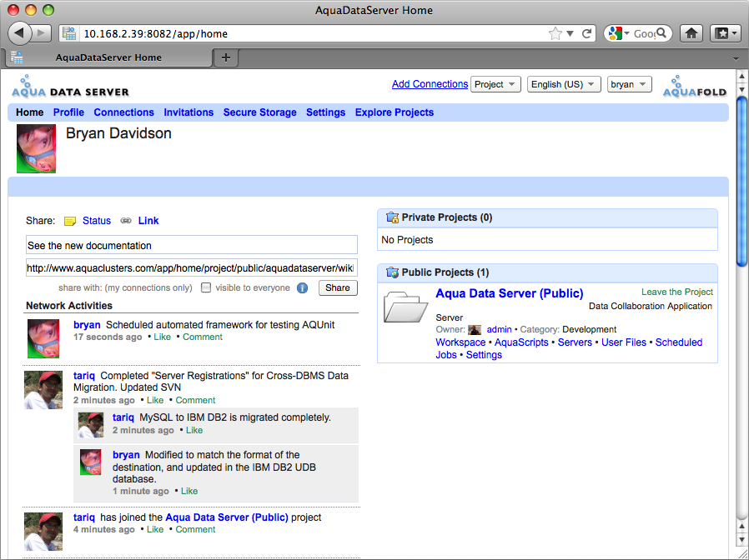Comment on tariq's Server Registrations post
This screenshot has width=749, height=560.
195,400
